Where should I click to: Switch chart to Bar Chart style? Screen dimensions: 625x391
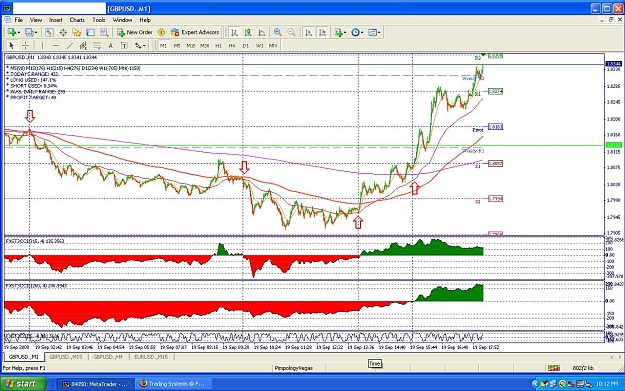(x=234, y=32)
